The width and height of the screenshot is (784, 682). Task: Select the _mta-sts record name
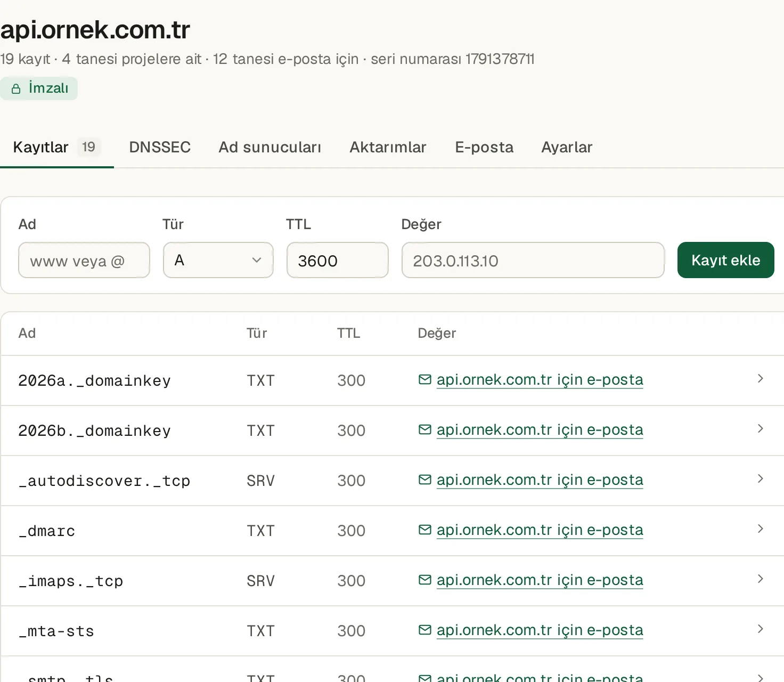pos(56,631)
